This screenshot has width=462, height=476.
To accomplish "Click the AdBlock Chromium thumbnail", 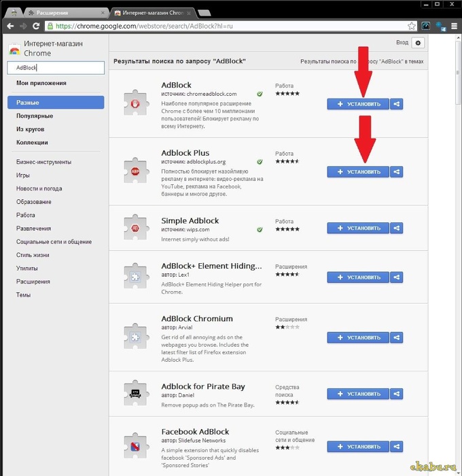I will tap(136, 337).
